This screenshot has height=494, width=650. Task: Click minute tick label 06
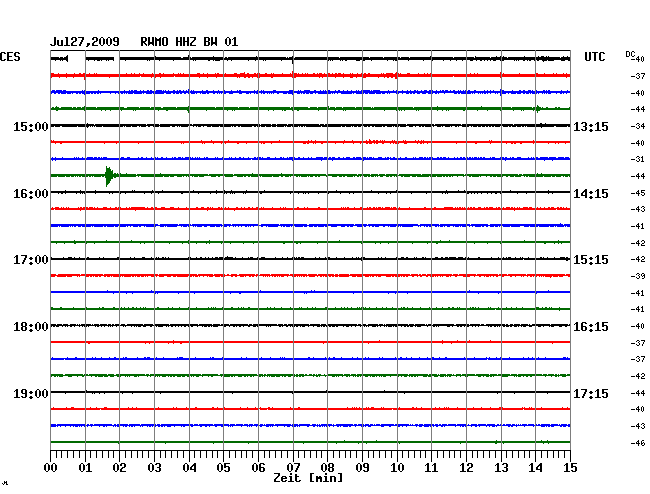tap(258, 468)
